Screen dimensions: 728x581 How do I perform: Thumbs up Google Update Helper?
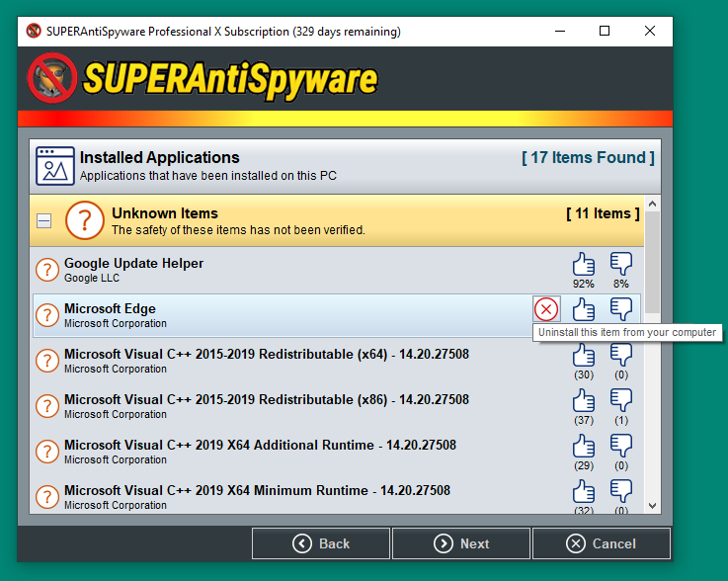click(x=583, y=264)
